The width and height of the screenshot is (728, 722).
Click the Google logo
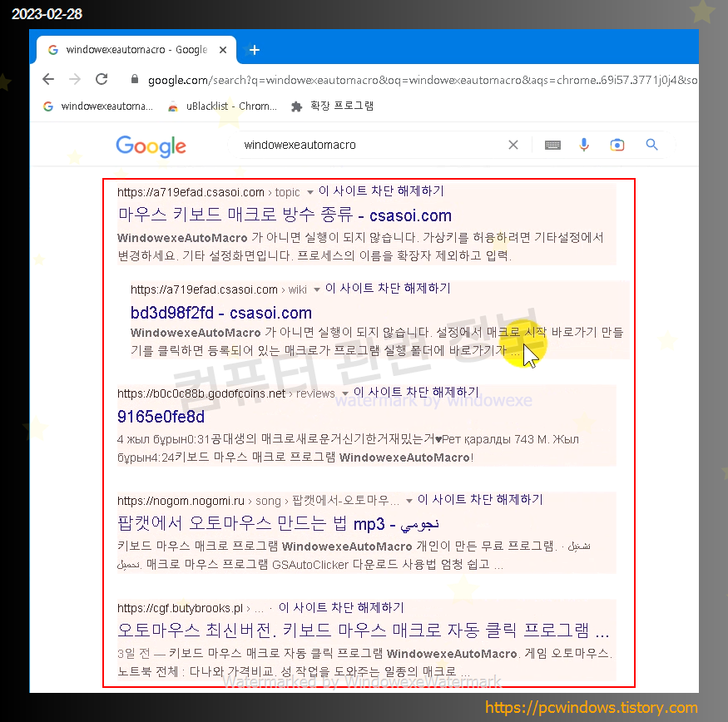(x=151, y=146)
